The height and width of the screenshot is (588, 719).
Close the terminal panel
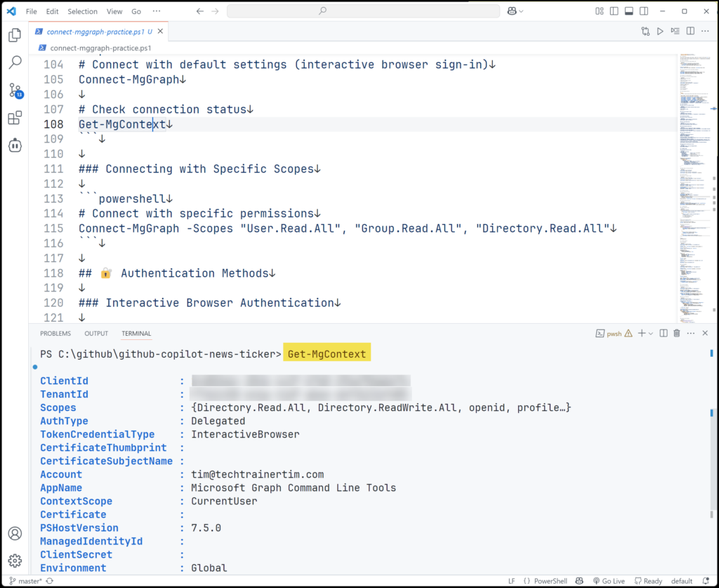tap(705, 333)
